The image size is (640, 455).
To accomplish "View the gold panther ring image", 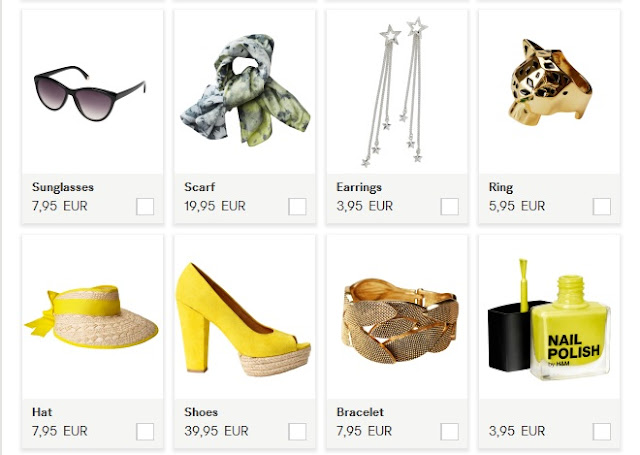I will [550, 82].
